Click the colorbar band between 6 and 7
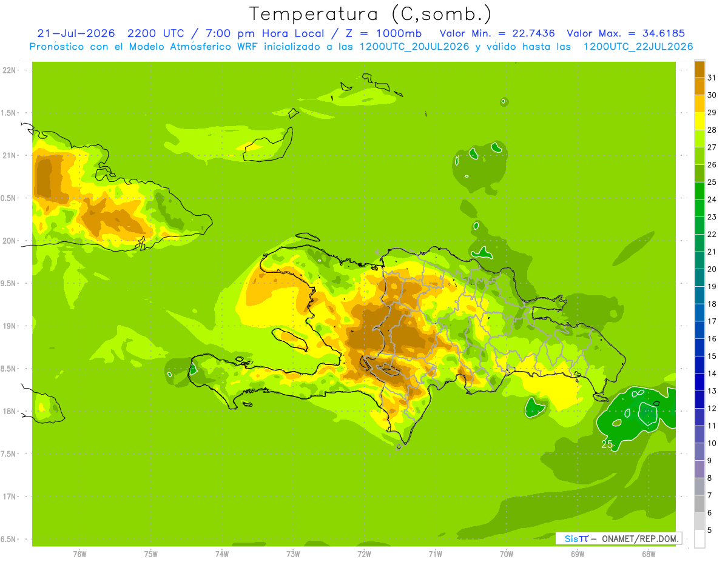The height and width of the screenshot is (562, 728). tap(699, 504)
